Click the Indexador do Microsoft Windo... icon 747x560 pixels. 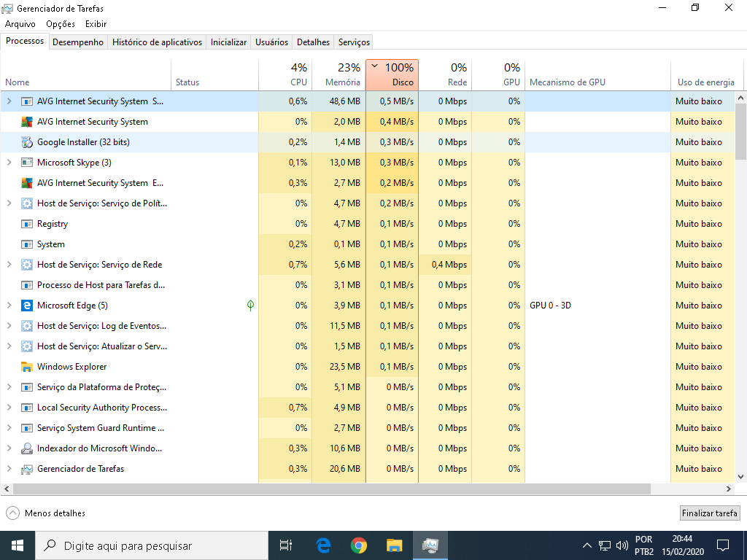click(27, 448)
